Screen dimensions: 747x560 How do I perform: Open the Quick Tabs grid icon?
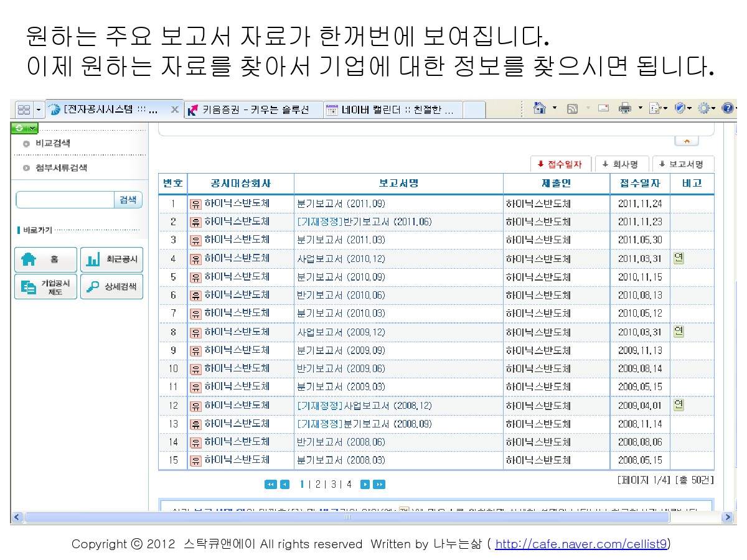tap(24, 110)
